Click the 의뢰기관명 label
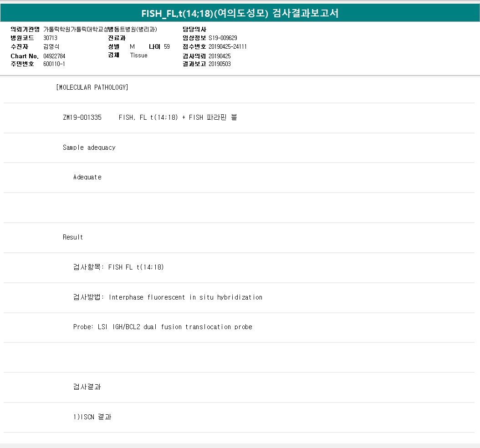 click(25, 30)
